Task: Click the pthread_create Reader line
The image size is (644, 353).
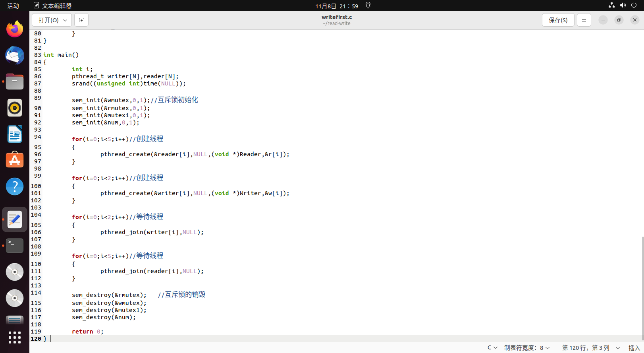Action: tap(195, 154)
